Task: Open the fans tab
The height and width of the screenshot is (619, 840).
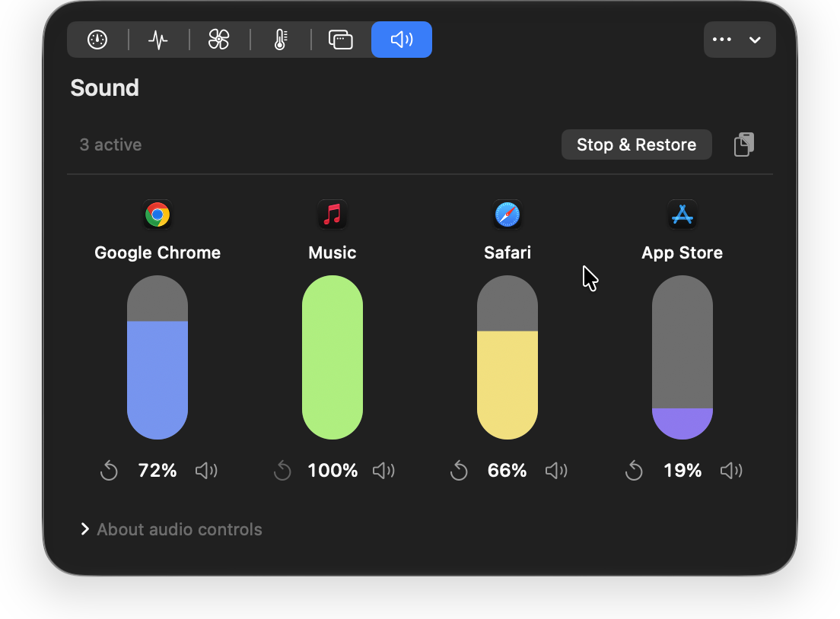Action: coord(218,40)
